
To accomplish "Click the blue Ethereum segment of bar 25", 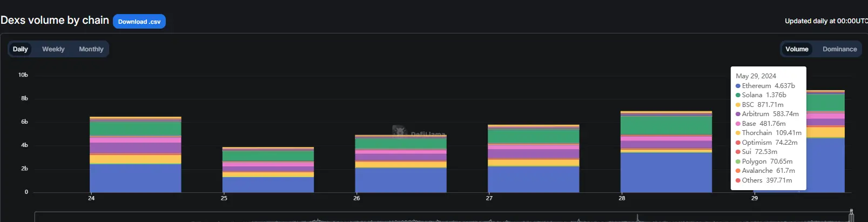I will click(268, 185).
